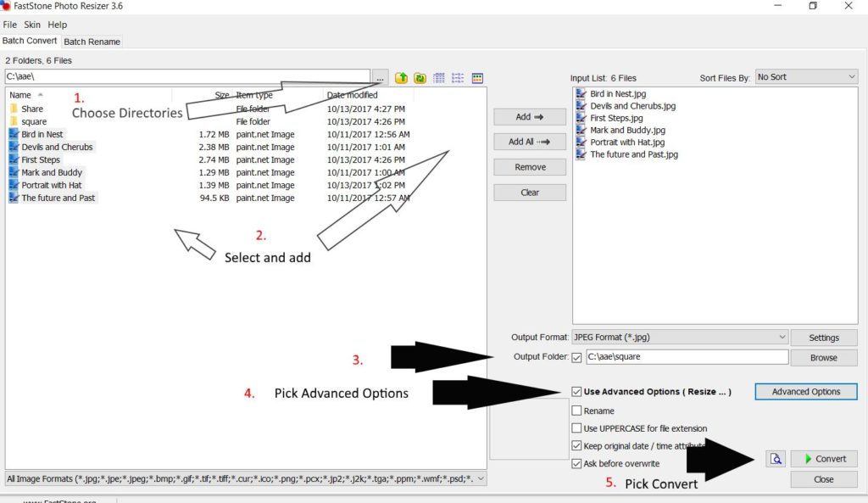The image size is (868, 503).
Task: Click the go up one folder icon
Action: (401, 78)
